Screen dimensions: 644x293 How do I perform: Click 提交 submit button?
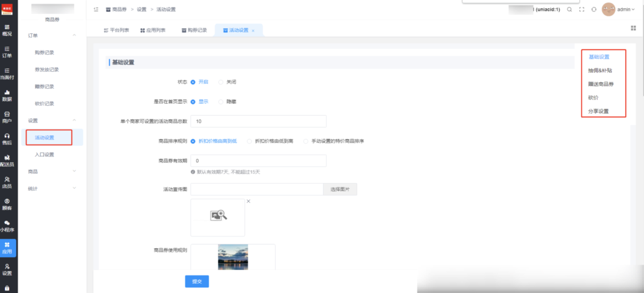[197, 282]
